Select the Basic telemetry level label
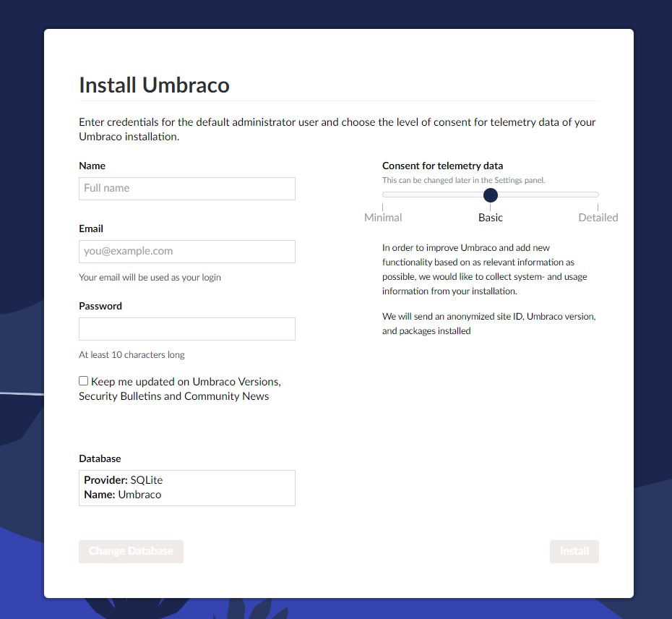Image resolution: width=672 pixels, height=619 pixels. pos(491,218)
